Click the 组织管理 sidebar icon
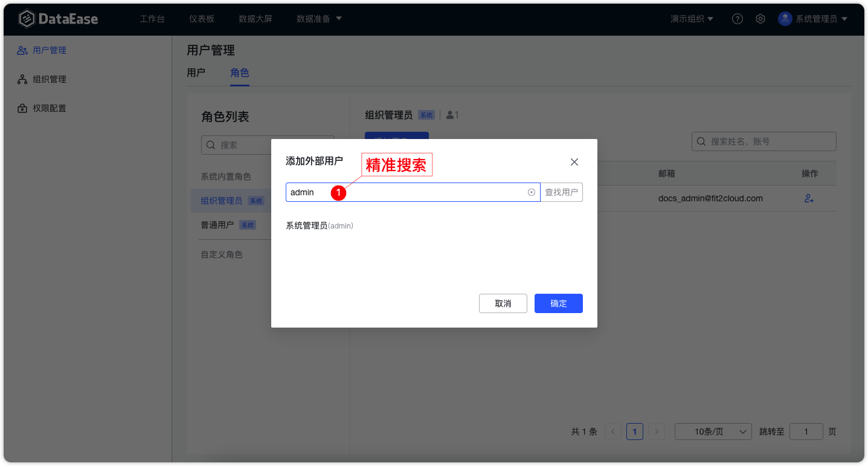 click(x=22, y=79)
